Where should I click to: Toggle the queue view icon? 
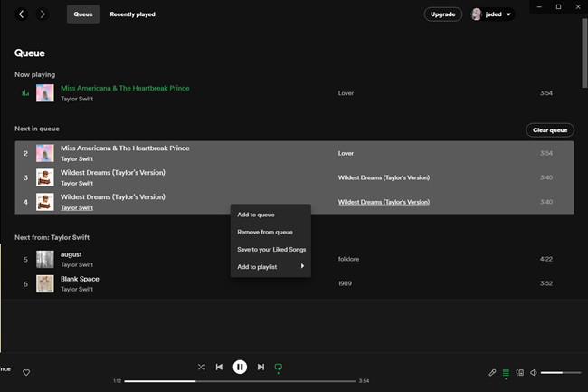pos(506,373)
